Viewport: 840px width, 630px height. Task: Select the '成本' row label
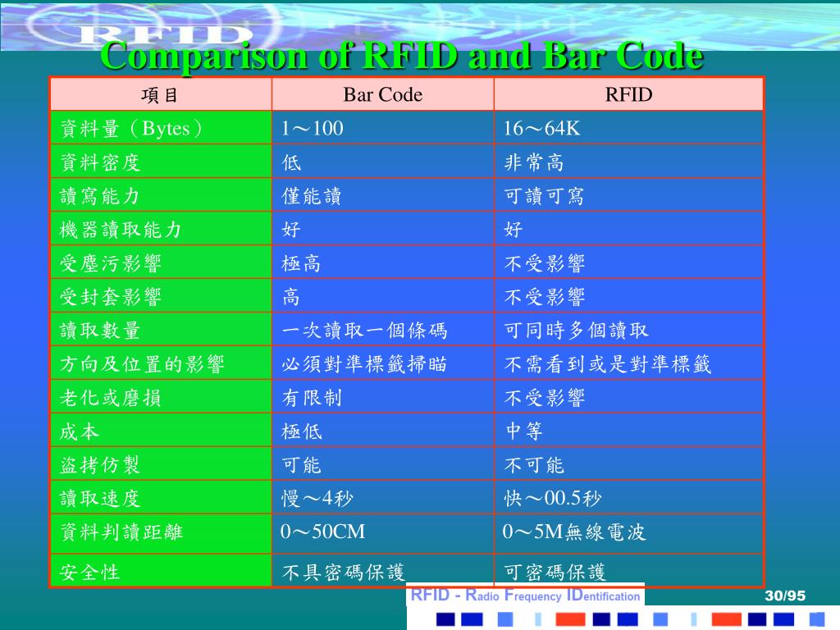(161, 431)
